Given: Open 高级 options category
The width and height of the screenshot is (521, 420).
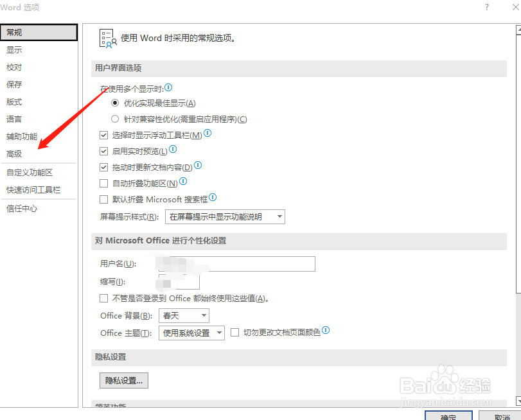Looking at the screenshot, I should click(39, 153).
